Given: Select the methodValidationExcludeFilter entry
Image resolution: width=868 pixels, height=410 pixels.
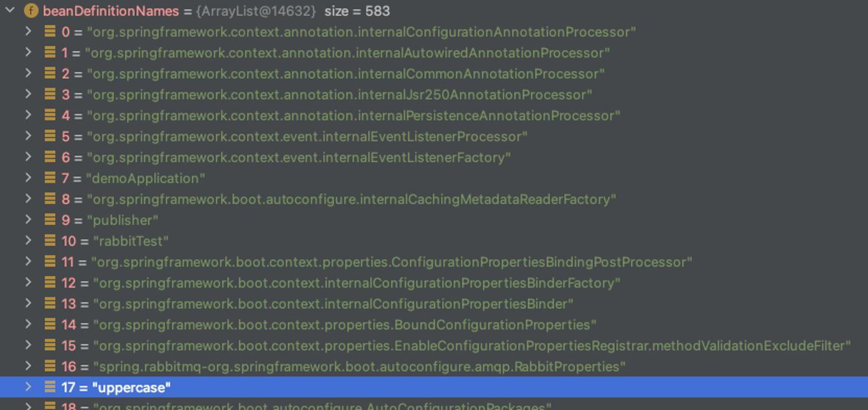Looking at the screenshot, I should [x=471, y=346].
